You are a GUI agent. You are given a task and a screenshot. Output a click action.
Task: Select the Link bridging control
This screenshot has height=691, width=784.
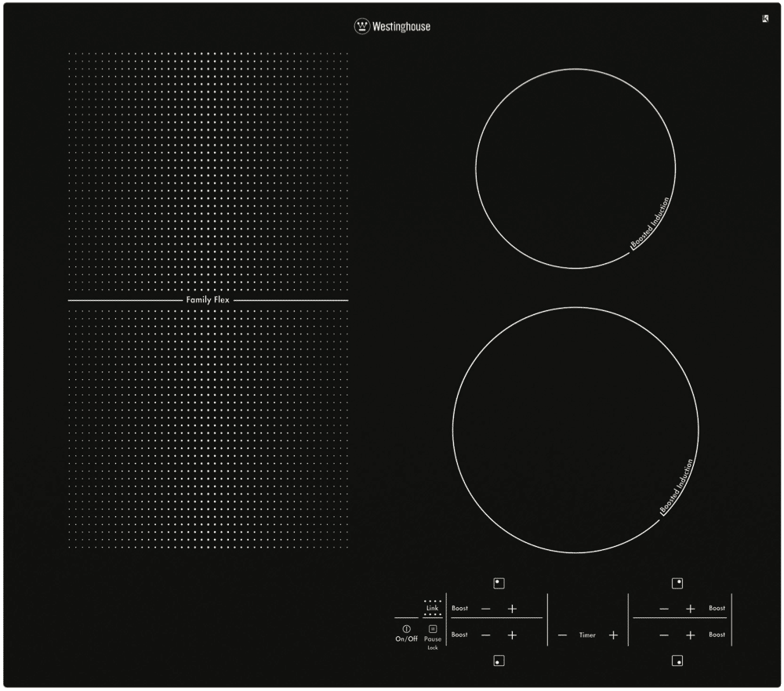coord(430,607)
